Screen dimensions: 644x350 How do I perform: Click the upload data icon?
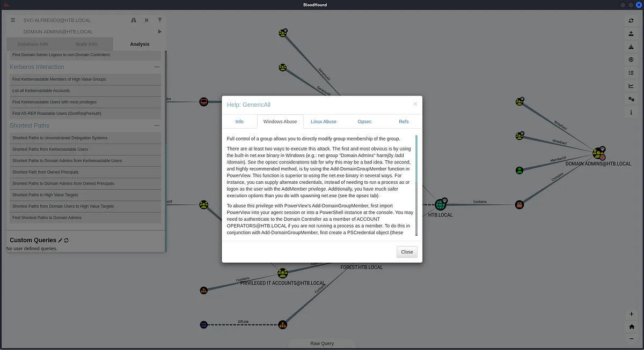(631, 59)
